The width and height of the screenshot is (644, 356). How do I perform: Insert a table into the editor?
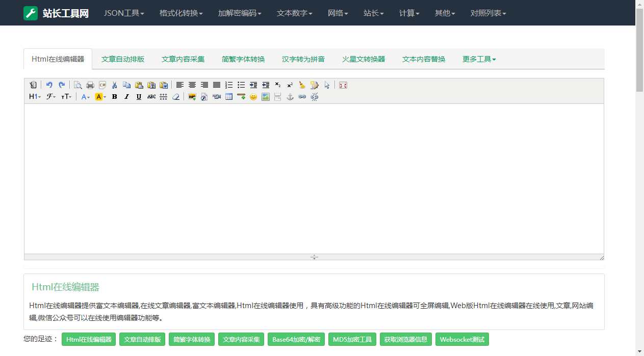coord(229,97)
